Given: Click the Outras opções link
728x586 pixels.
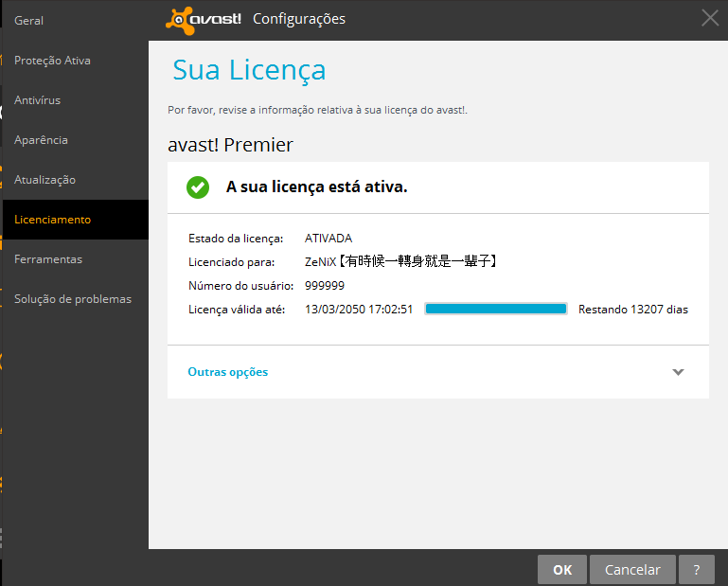Looking at the screenshot, I should pyautogui.click(x=228, y=372).
